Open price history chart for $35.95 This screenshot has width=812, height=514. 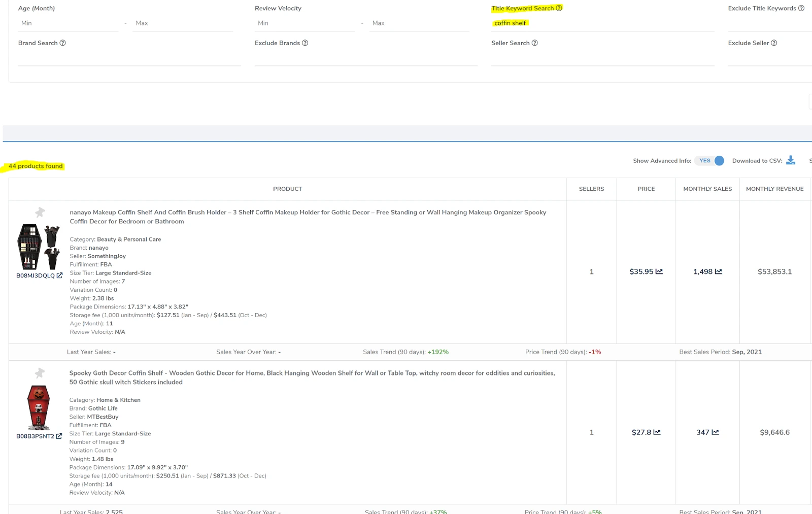coord(659,272)
